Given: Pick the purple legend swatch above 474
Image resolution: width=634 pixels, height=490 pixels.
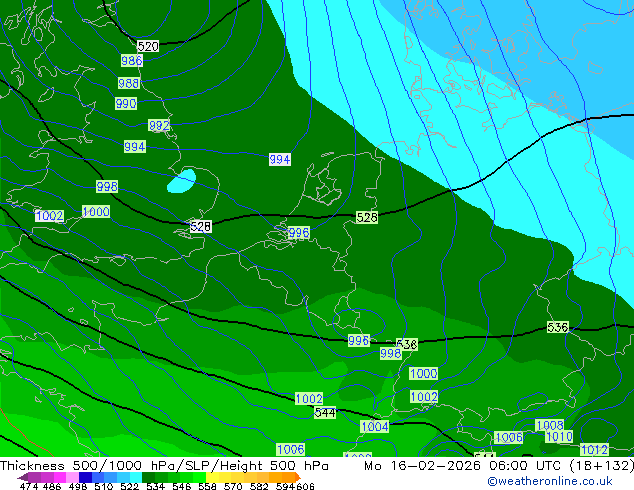Looking at the screenshot, I should (34, 477).
